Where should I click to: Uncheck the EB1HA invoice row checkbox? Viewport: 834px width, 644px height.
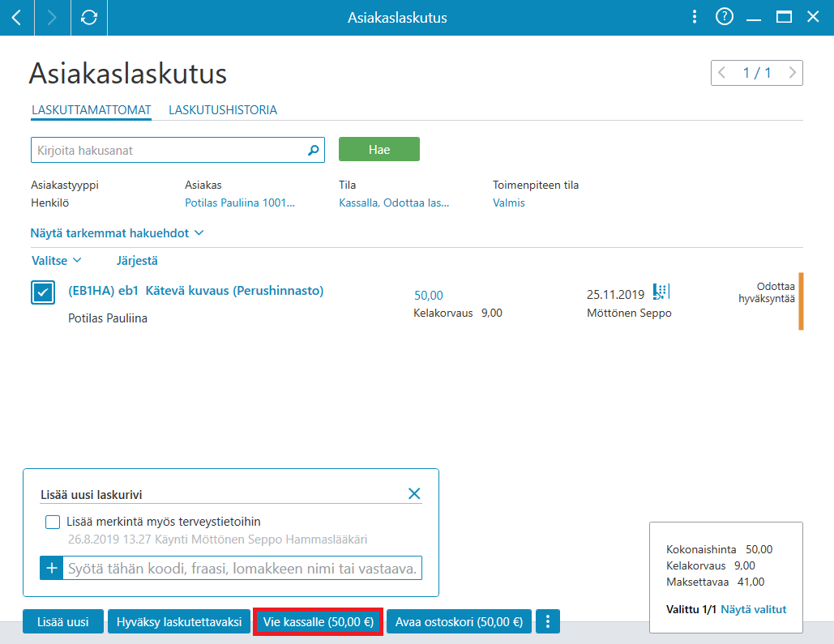pyautogui.click(x=42, y=292)
